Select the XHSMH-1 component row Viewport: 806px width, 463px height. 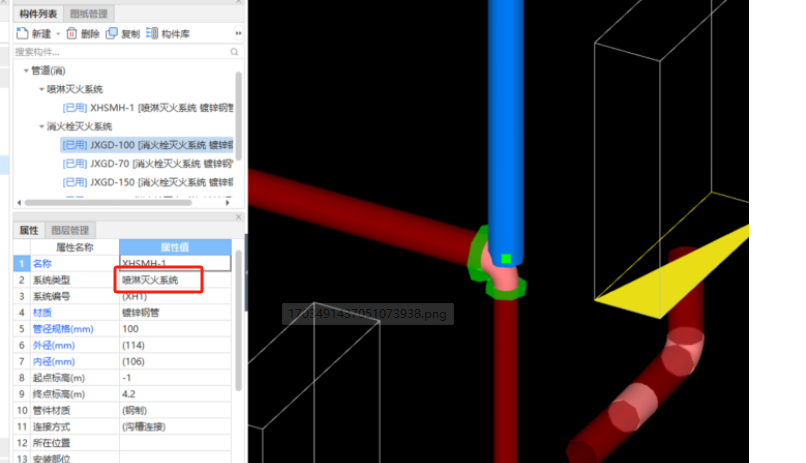point(148,108)
